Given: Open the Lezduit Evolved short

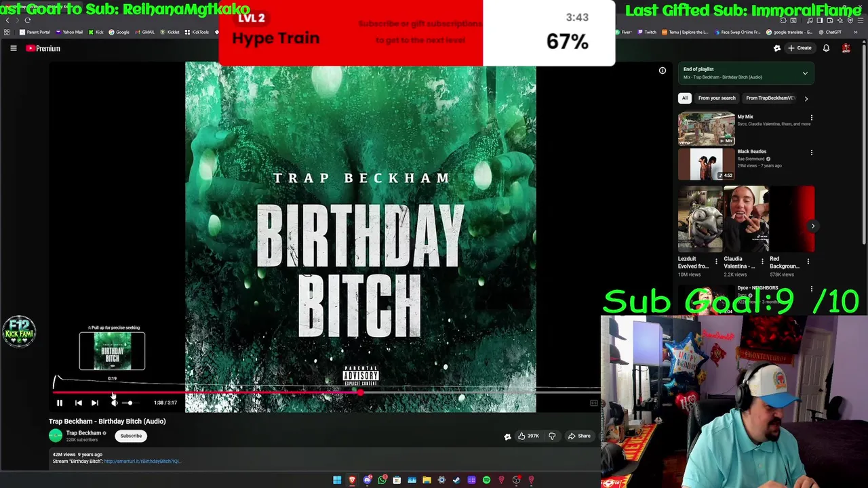Looking at the screenshot, I should [700, 218].
